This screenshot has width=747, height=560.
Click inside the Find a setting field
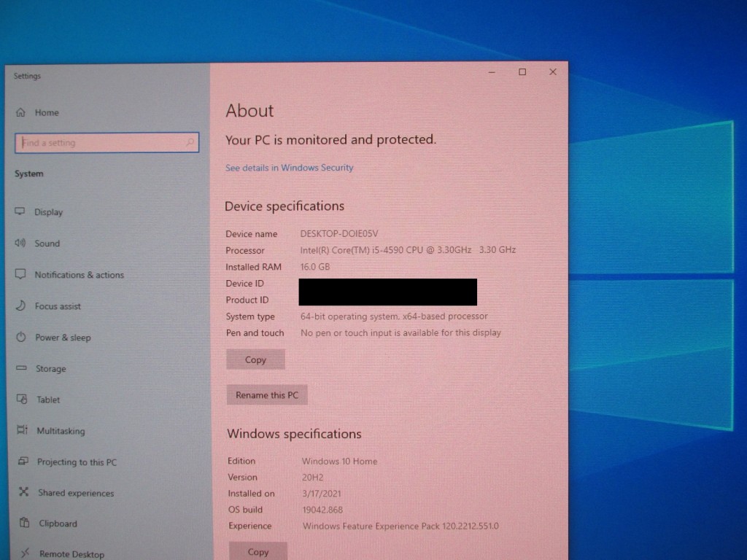[107, 142]
